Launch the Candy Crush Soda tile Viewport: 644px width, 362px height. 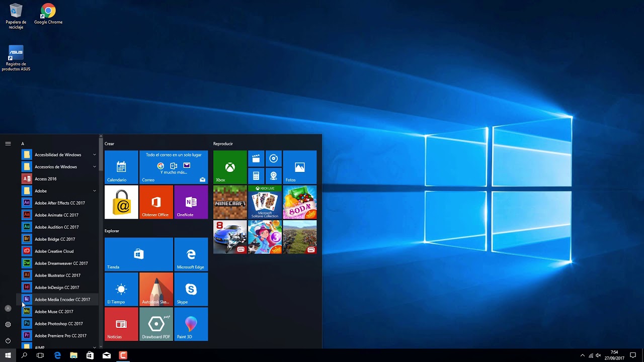[x=300, y=202]
